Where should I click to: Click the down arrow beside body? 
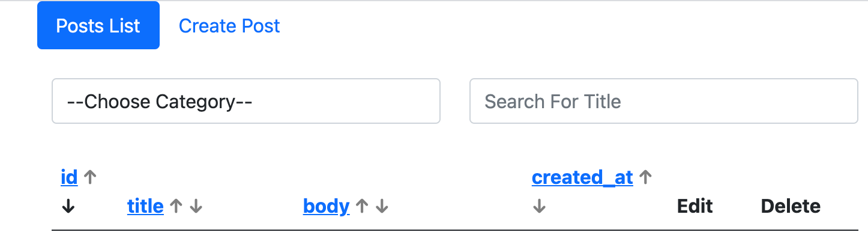[x=382, y=206]
